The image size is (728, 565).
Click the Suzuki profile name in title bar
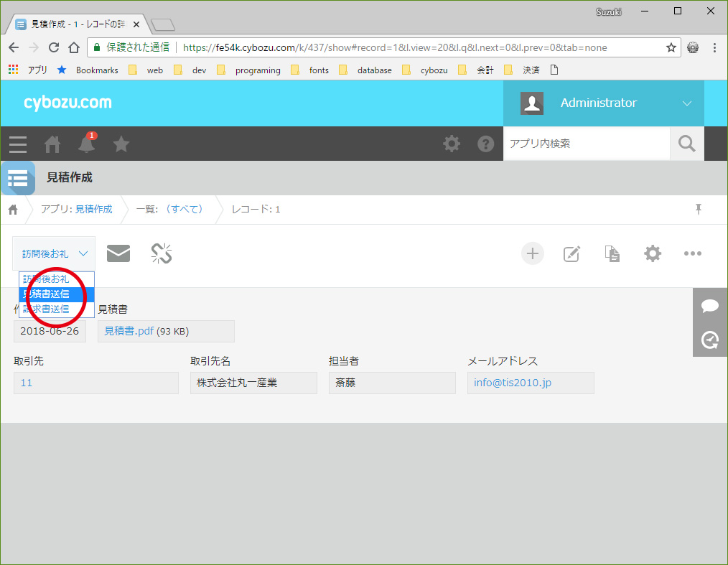pyautogui.click(x=608, y=12)
